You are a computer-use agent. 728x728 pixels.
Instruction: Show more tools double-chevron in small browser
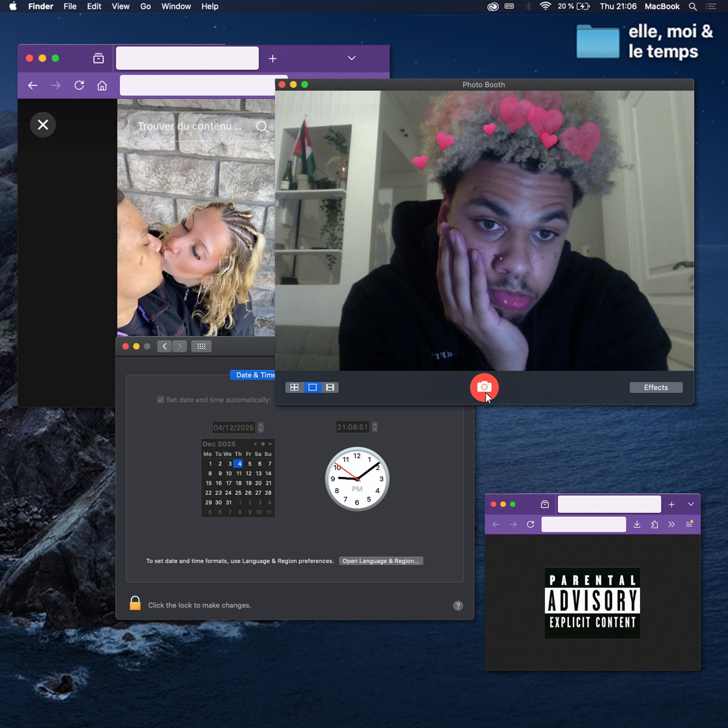click(671, 524)
